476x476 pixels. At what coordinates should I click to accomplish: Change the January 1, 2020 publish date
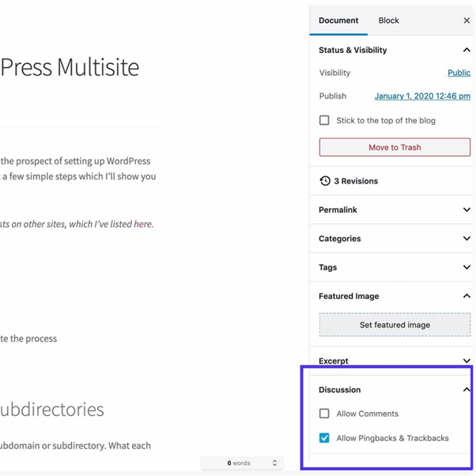pyautogui.click(x=422, y=96)
